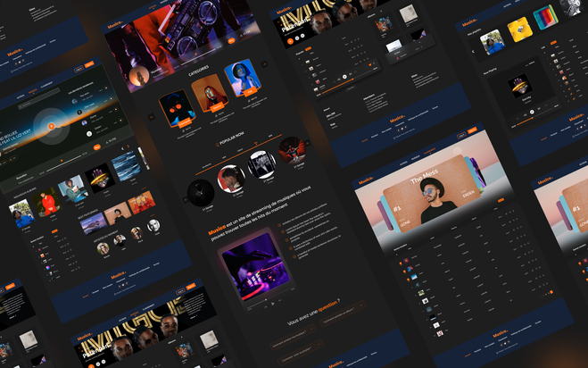Click the orange sign-up button above sunset hero
588x368 pixels.
tap(89, 64)
